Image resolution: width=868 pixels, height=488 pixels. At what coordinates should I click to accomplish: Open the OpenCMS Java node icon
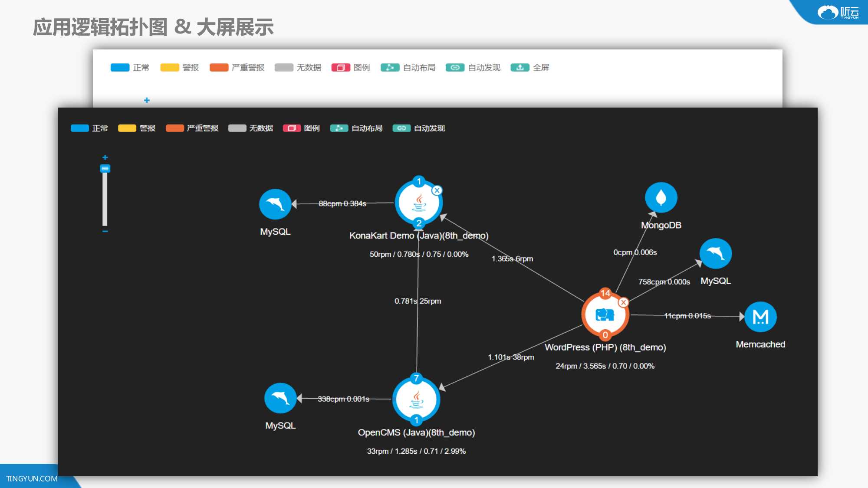pyautogui.click(x=416, y=399)
